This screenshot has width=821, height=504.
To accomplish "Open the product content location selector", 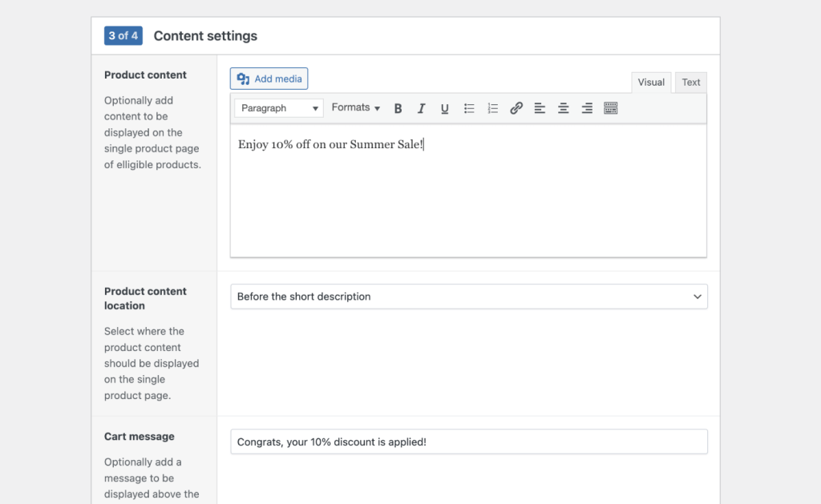I will coord(469,296).
